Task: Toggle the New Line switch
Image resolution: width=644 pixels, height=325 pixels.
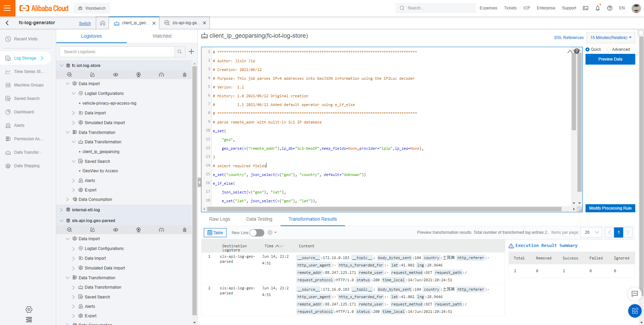Action: click(257, 233)
